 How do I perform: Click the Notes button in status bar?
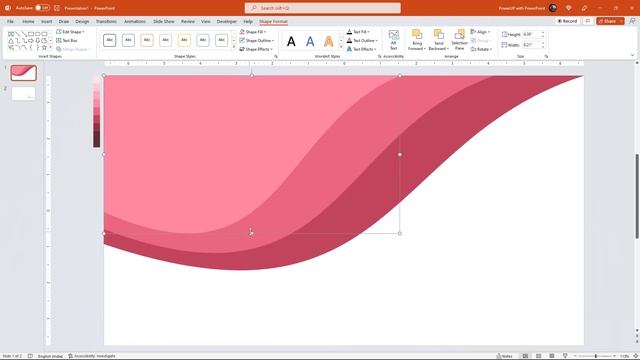[x=504, y=356]
